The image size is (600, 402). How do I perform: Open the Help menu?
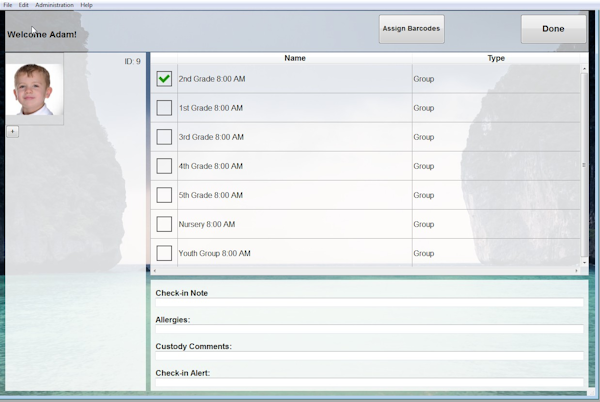[86, 5]
